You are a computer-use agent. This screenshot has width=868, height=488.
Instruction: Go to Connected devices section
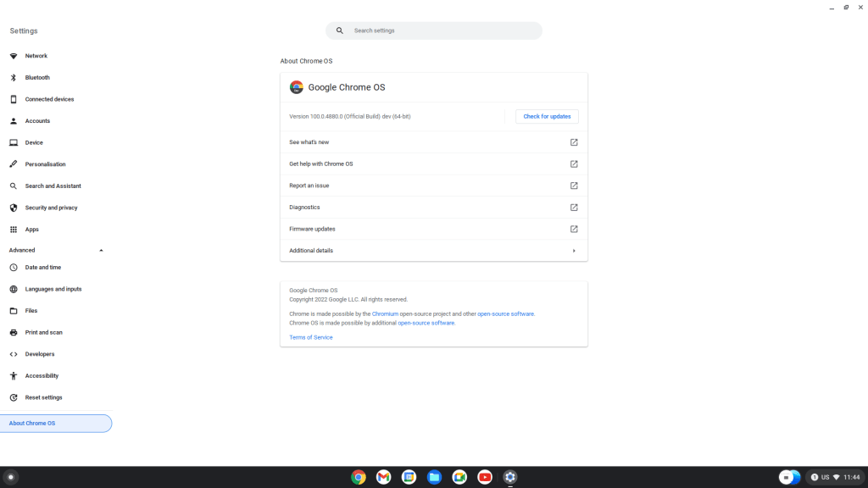(49, 99)
